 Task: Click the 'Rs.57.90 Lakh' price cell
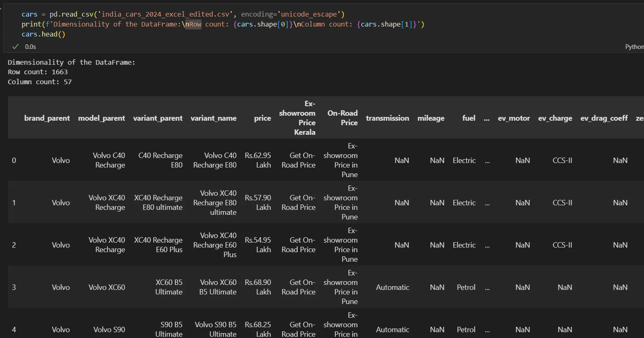click(x=258, y=202)
